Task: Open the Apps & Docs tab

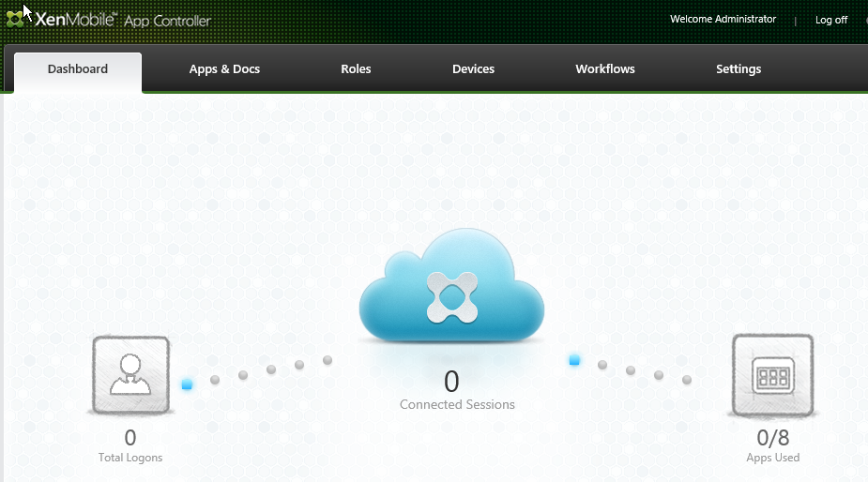Action: pos(224,69)
